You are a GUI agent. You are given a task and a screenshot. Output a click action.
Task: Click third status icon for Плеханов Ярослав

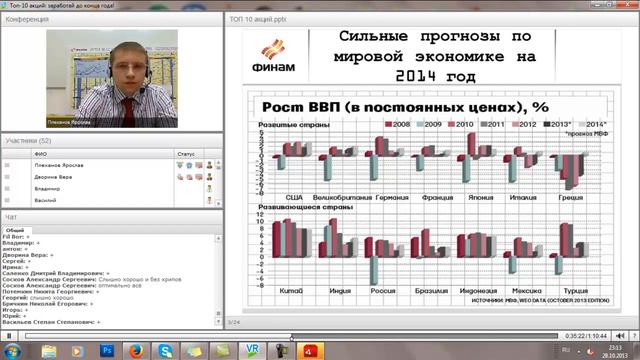(199, 165)
